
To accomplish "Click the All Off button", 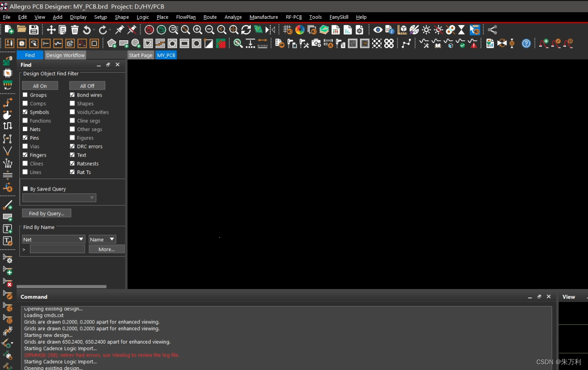I will coord(87,86).
